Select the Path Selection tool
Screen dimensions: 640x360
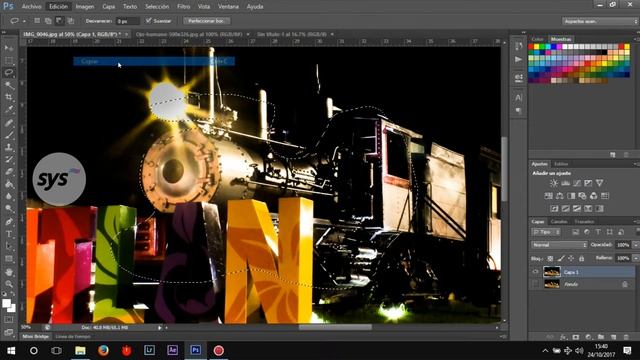pyautogui.click(x=9, y=246)
